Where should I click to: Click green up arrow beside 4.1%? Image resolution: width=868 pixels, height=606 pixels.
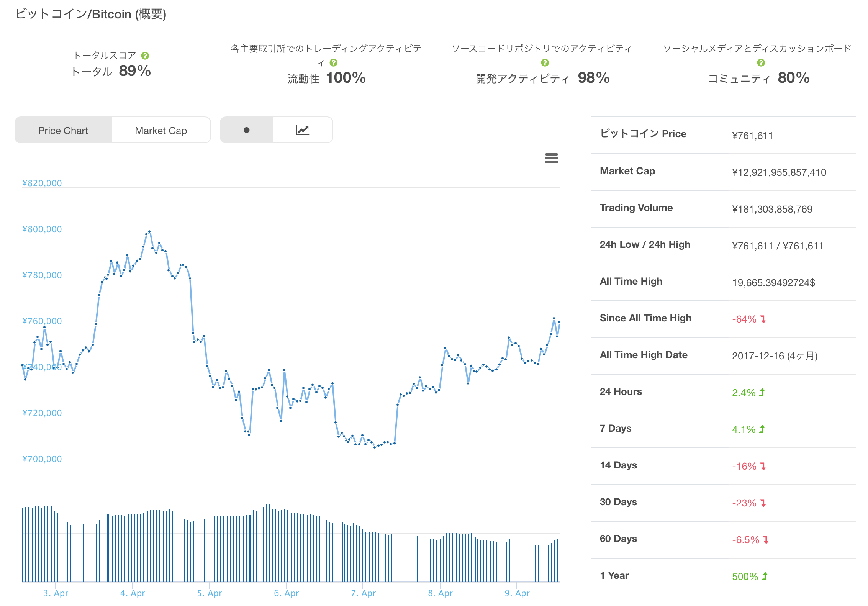pyautogui.click(x=762, y=429)
